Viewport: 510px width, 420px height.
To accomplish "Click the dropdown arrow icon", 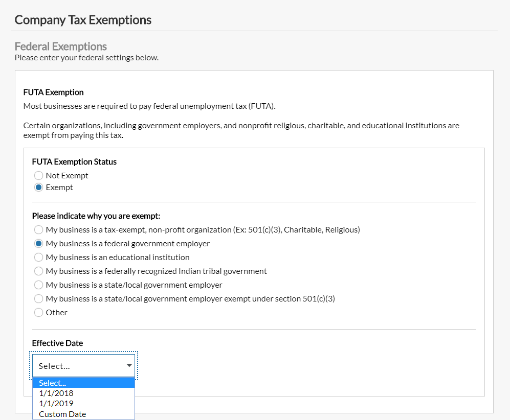I will [129, 366].
